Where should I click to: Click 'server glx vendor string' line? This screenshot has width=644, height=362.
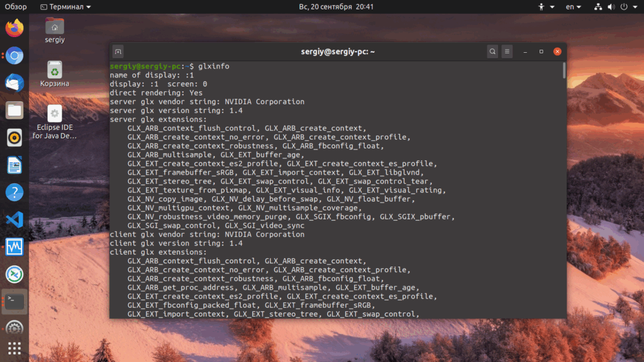click(x=207, y=101)
